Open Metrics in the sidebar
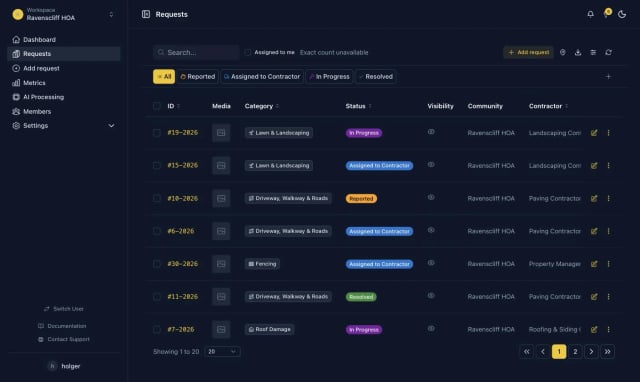640x382 pixels. click(63, 83)
